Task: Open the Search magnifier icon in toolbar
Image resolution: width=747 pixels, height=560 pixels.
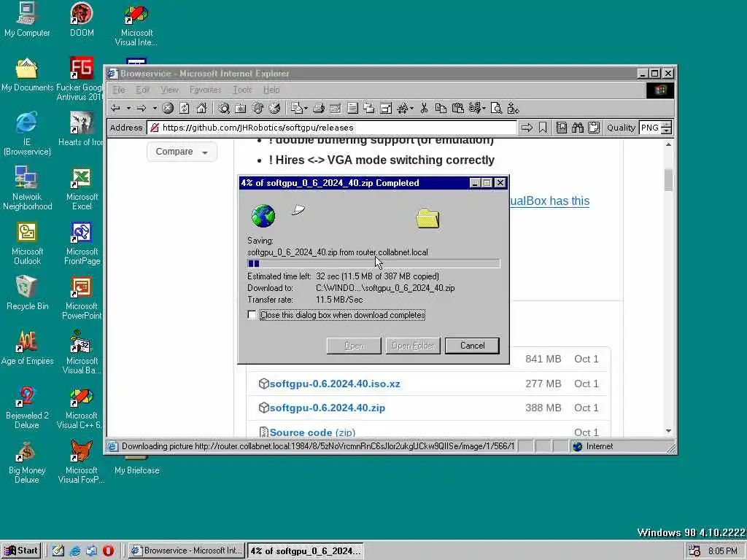Action: pyautogui.click(x=224, y=109)
